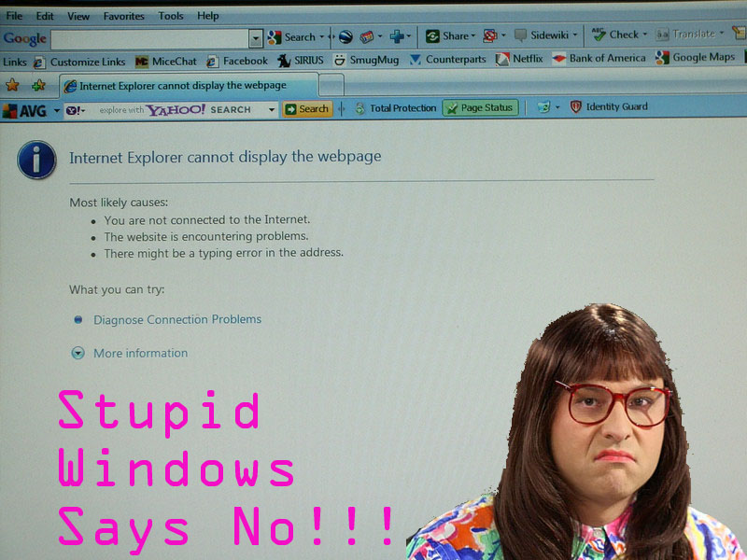Click the yellow AVG Search button
This screenshot has width=747, height=560.
[307, 109]
